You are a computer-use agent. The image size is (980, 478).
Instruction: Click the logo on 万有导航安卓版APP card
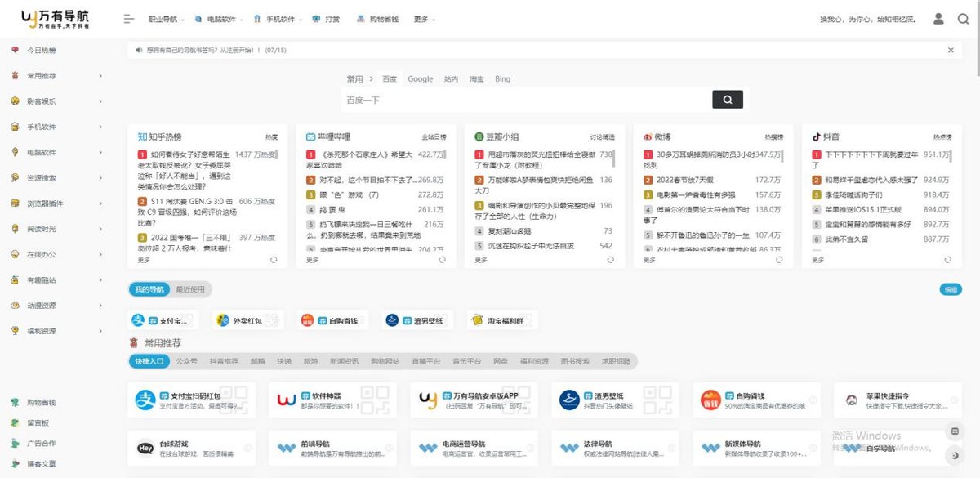coord(428,400)
